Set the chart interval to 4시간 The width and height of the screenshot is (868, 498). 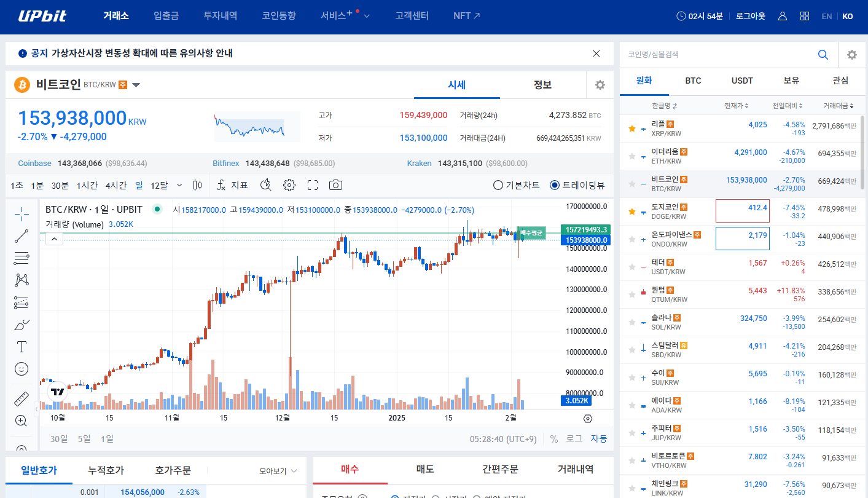(x=116, y=185)
